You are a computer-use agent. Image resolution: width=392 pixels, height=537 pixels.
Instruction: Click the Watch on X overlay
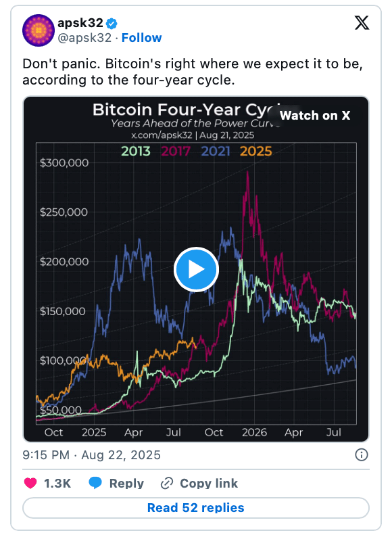315,116
